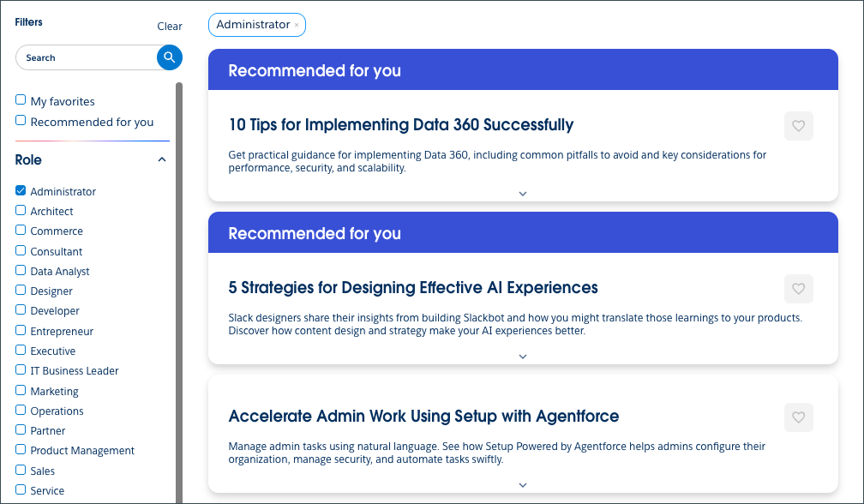Viewport: 864px width, 504px height.
Task: Favorite the Data 360 tips session heart
Action: click(x=798, y=126)
